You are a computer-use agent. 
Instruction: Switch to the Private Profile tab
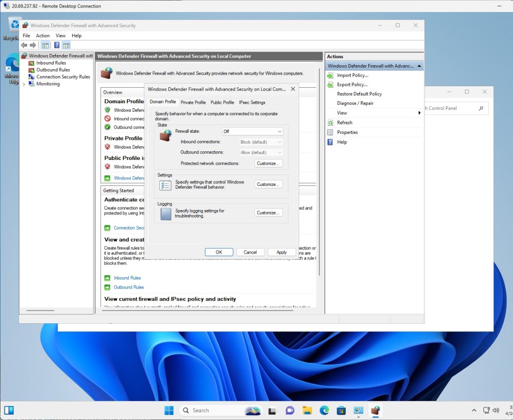pos(193,102)
